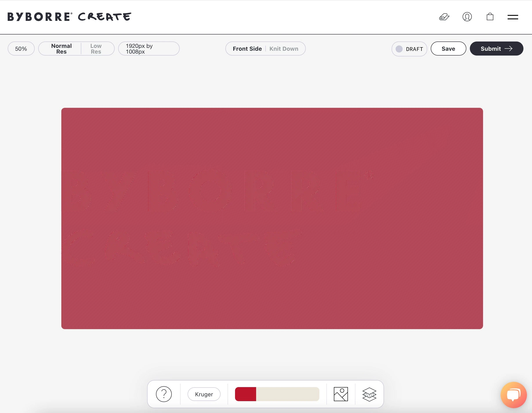
Task: Select the Knit Down view tab
Action: tap(284, 49)
